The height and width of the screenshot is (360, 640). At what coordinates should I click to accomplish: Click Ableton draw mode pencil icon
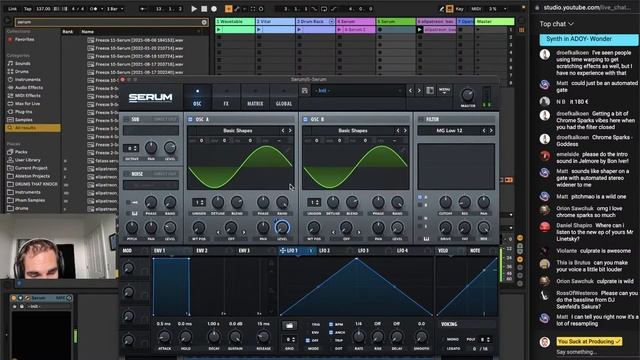click(x=441, y=9)
